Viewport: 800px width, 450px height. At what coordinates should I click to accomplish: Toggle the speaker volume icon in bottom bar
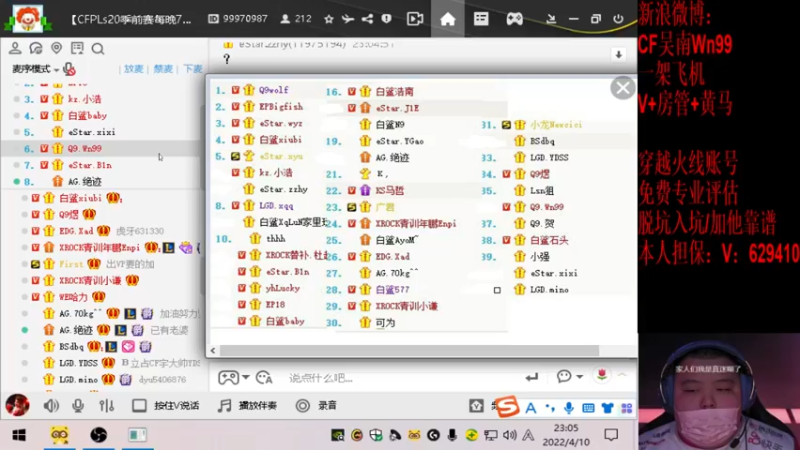coord(51,406)
